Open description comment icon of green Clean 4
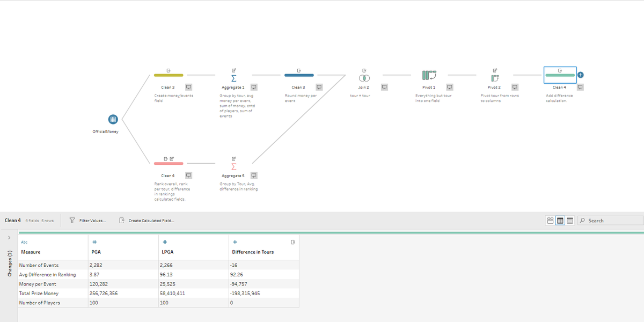This screenshot has width=644, height=322. pyautogui.click(x=580, y=87)
